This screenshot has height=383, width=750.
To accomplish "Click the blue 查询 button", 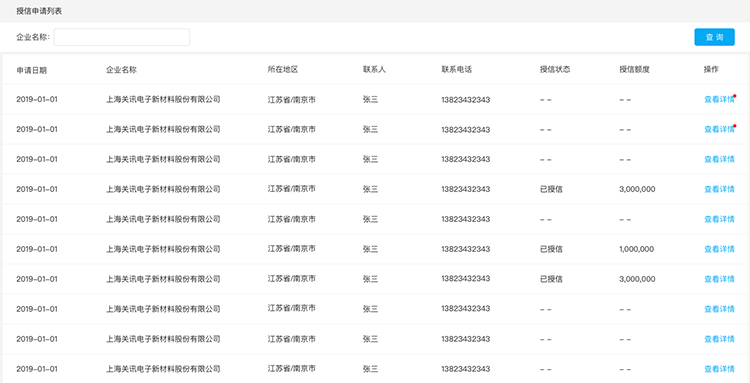I will click(714, 37).
